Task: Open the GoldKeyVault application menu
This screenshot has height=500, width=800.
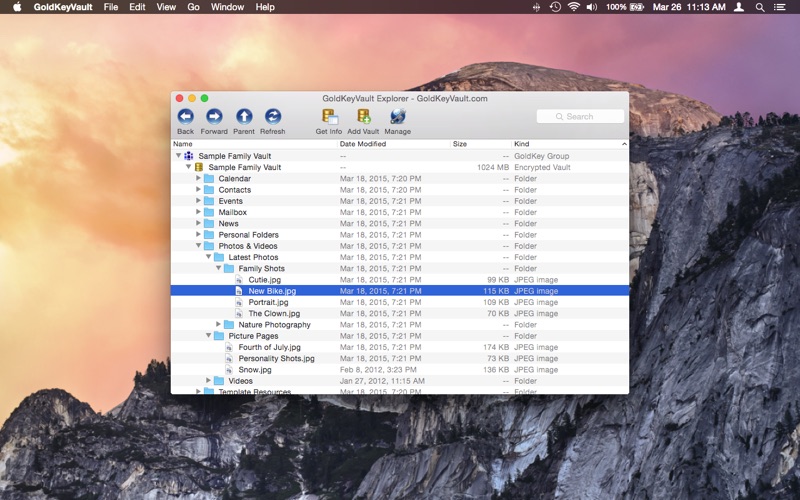Action: [x=63, y=7]
